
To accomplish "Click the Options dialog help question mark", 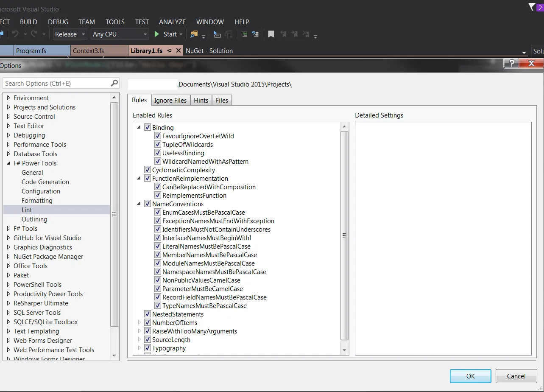I will tap(512, 63).
